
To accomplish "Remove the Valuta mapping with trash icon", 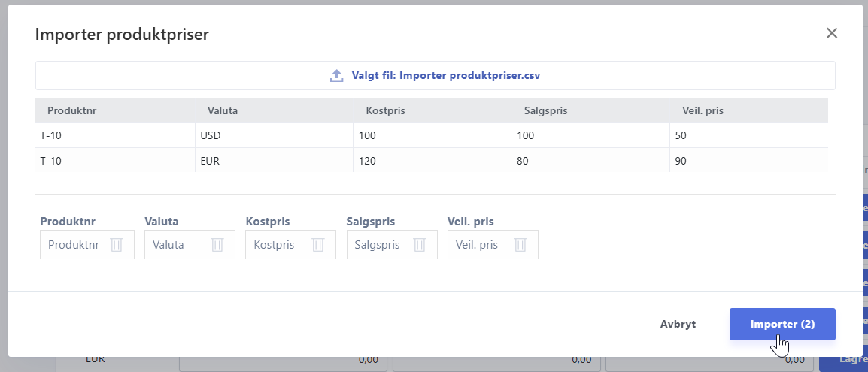I will coord(217,245).
